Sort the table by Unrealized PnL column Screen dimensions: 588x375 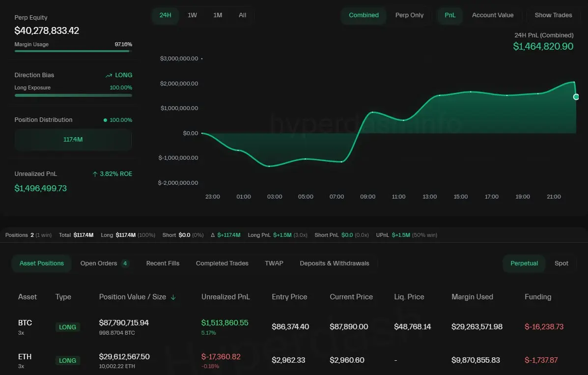tap(225, 297)
